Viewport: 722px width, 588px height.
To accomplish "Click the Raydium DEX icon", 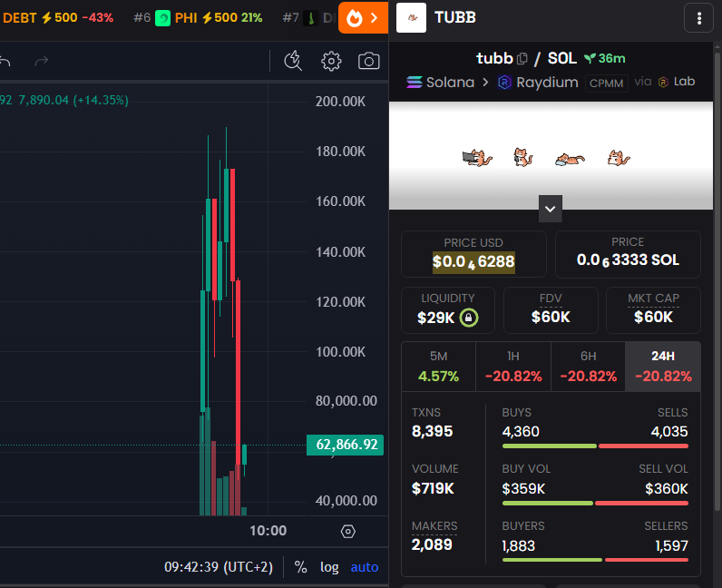I will (x=504, y=83).
